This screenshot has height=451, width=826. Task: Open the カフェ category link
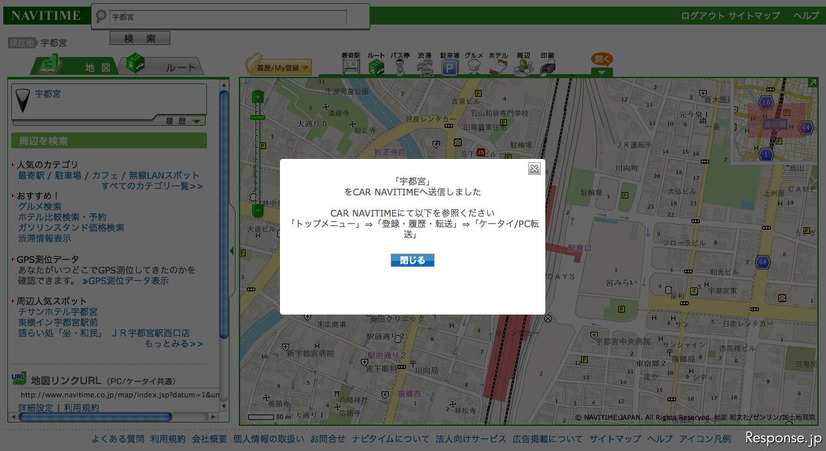pos(105,175)
